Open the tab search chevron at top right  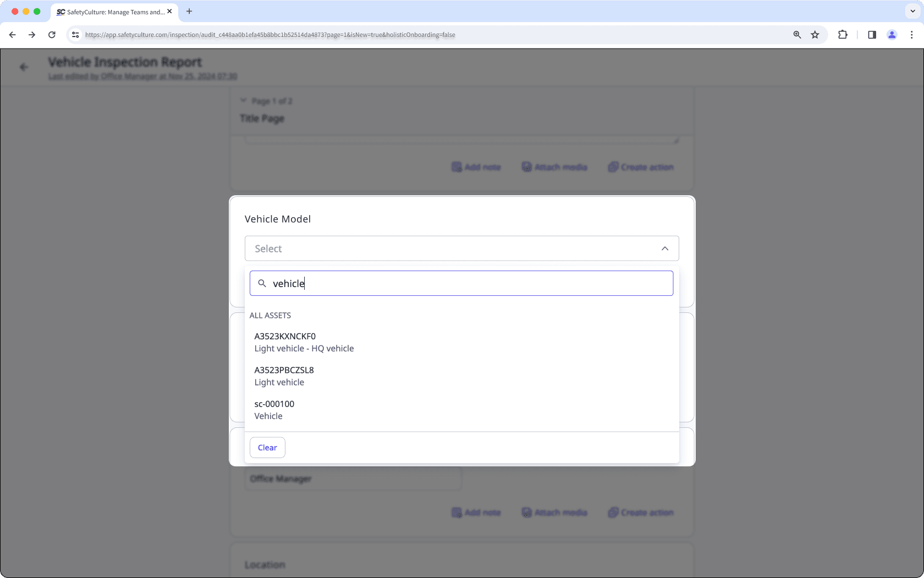911,11
